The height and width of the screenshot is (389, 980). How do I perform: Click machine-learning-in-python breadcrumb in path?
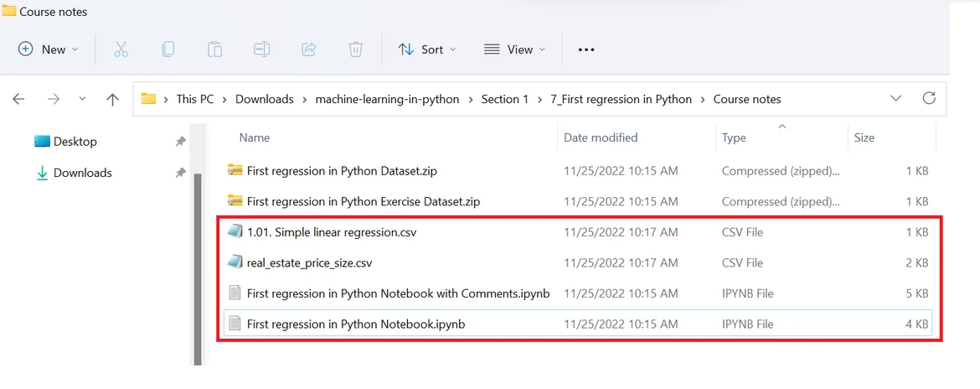coord(387,99)
